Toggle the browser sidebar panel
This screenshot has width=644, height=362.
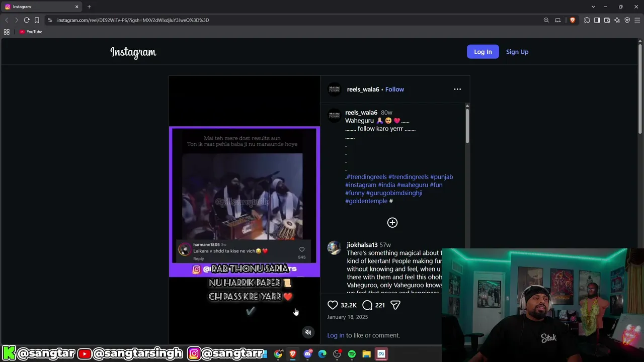[597, 20]
